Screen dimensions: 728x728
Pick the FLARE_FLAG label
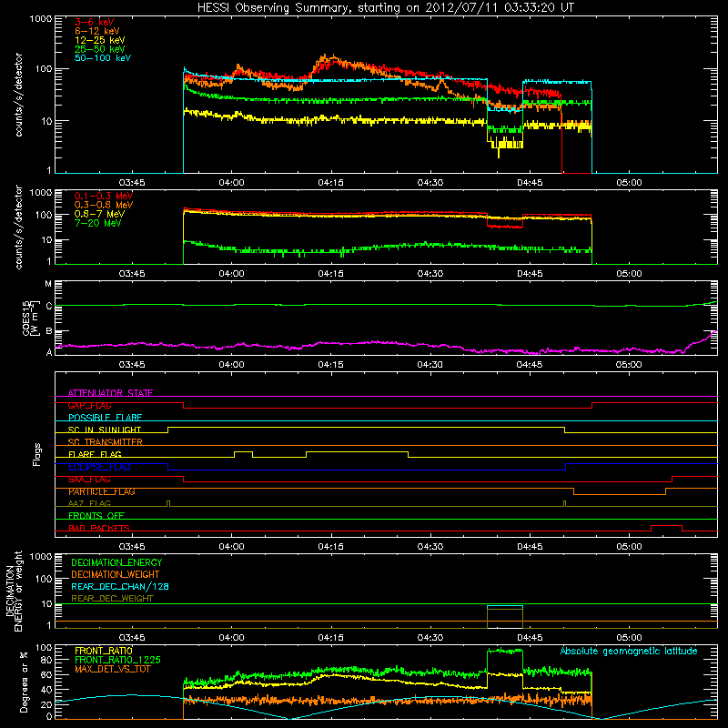[95, 454]
